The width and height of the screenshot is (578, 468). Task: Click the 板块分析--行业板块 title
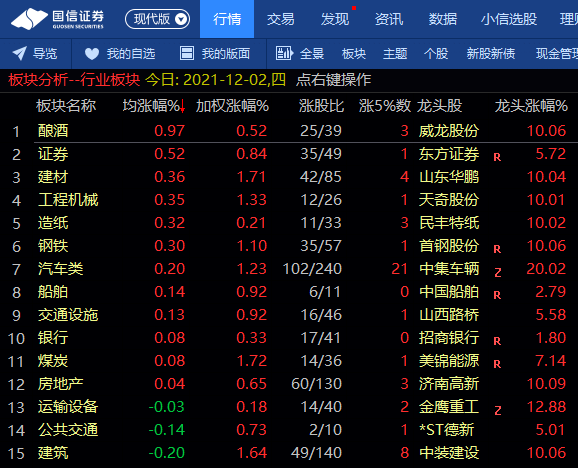74,80
